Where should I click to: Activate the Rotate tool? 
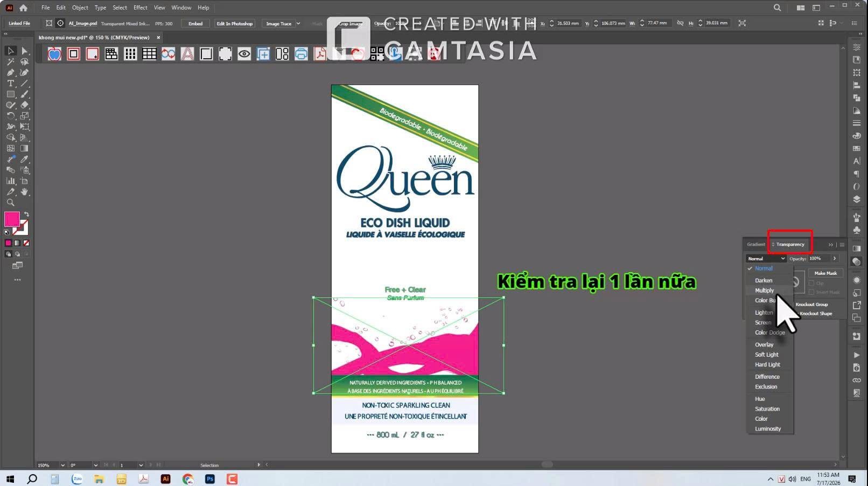point(10,116)
